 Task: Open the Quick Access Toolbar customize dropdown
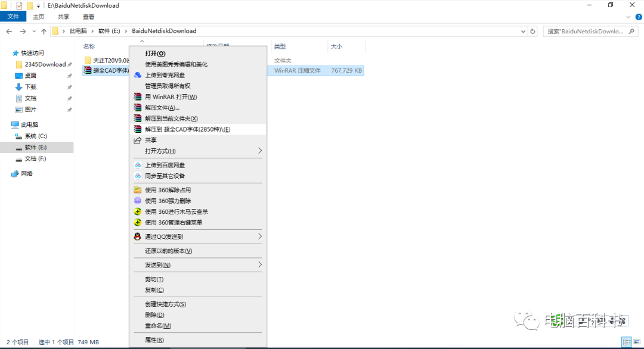(38, 6)
